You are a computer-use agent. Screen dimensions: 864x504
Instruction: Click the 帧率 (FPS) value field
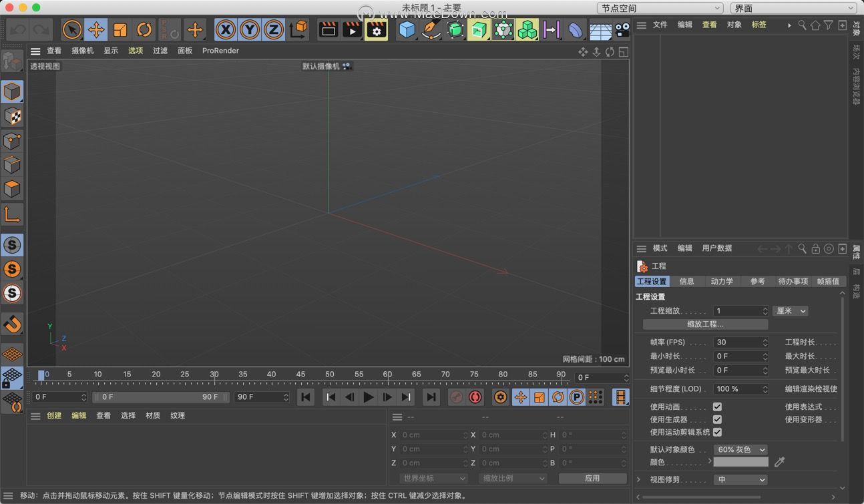(741, 342)
